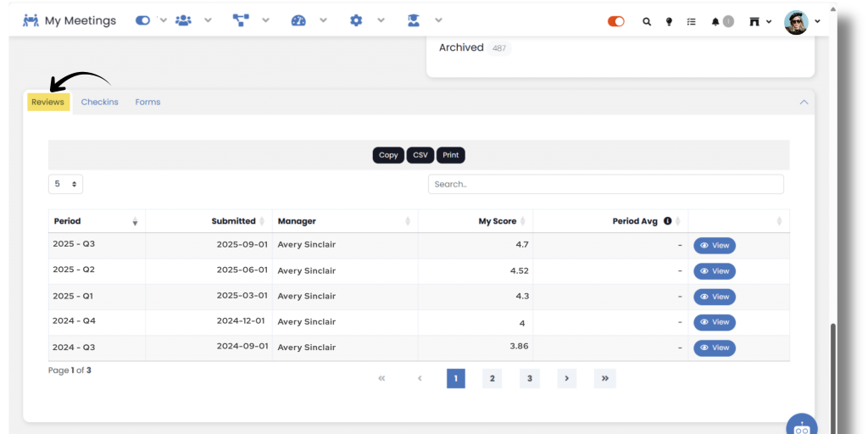Open the rows-per-page dropdown showing 5
This screenshot has height=434, width=868.
[x=65, y=184]
